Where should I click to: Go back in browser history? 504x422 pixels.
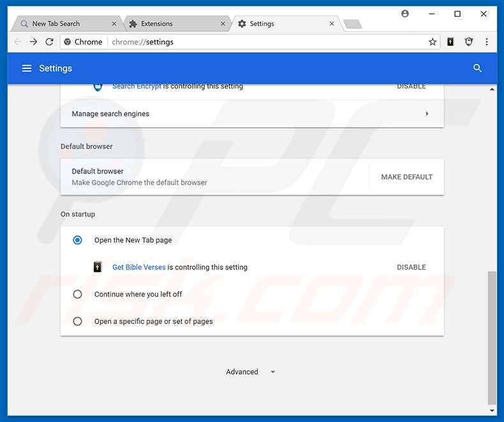click(18, 41)
